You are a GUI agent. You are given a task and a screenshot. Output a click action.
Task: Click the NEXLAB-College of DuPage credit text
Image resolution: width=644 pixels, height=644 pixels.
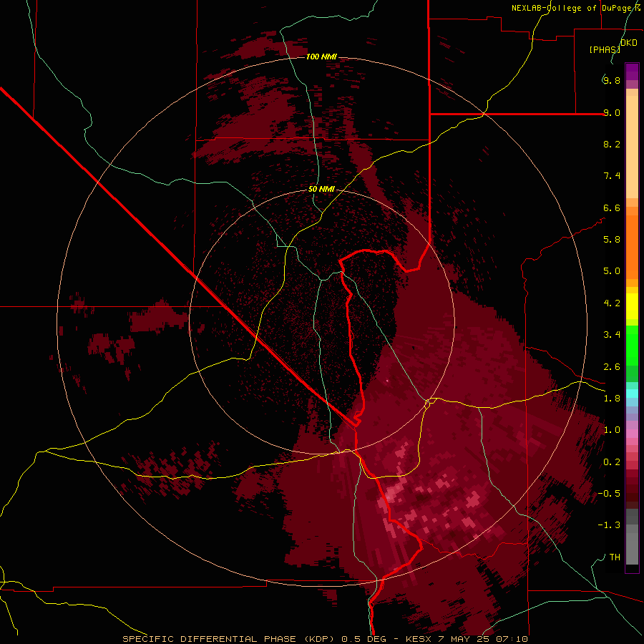[x=576, y=8]
